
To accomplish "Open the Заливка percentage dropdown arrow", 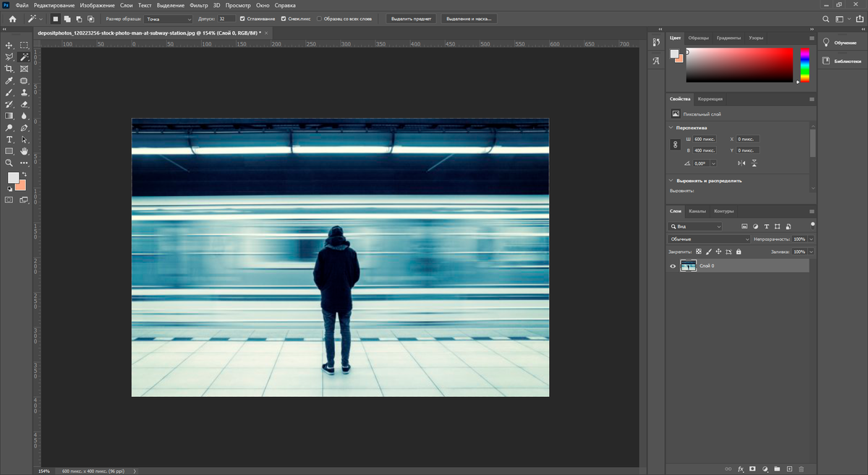I will (x=812, y=252).
